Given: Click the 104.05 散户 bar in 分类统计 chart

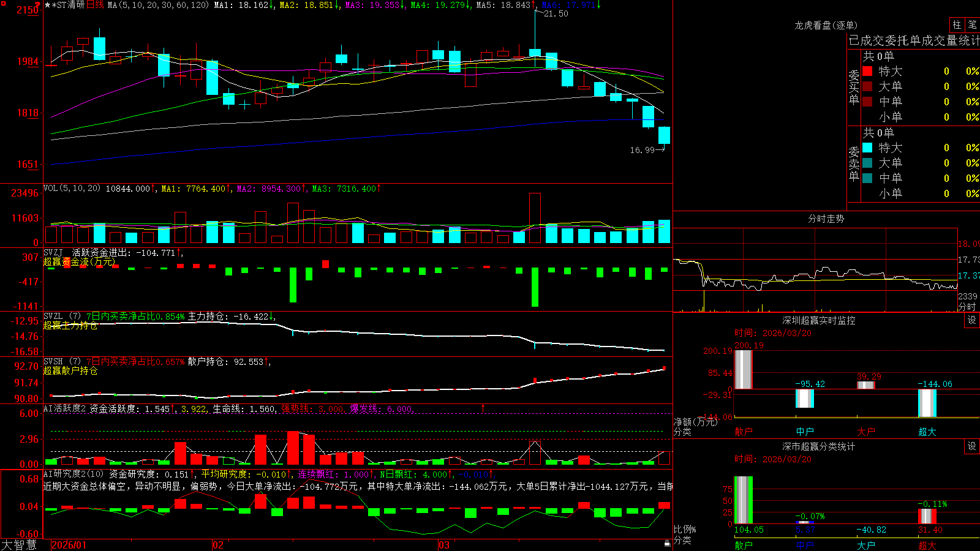Looking at the screenshot, I should (x=744, y=500).
